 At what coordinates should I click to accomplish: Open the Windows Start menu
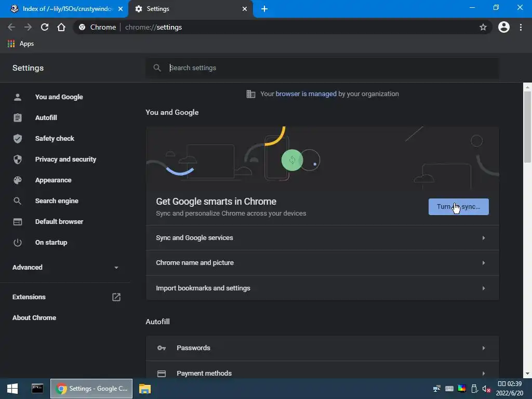tap(12, 389)
